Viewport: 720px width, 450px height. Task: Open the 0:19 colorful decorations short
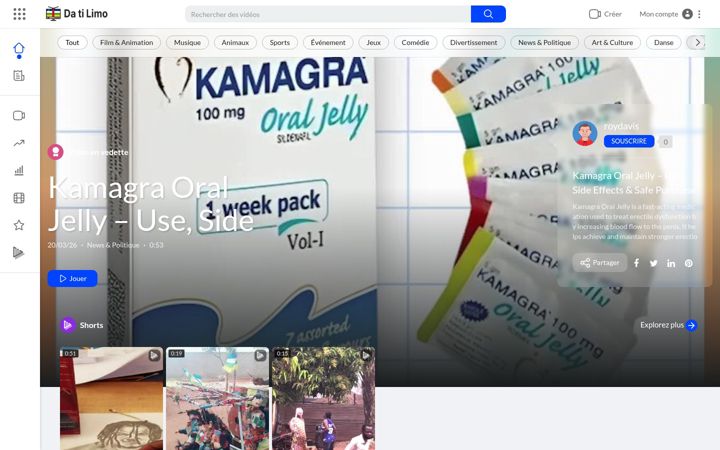click(218, 399)
